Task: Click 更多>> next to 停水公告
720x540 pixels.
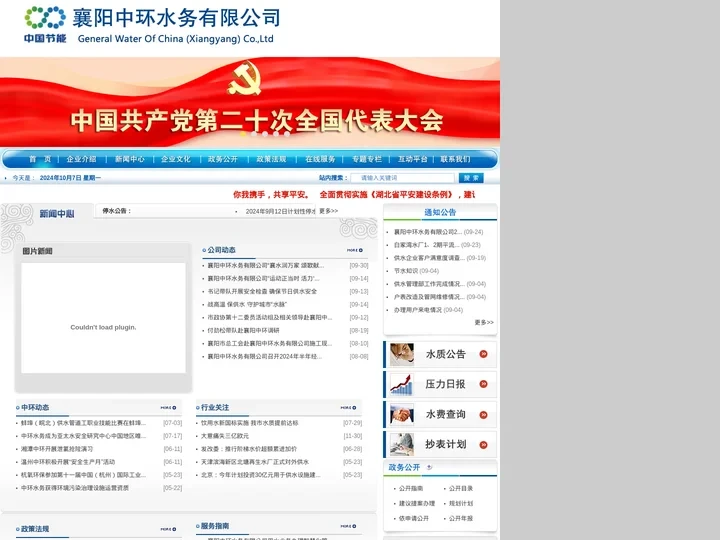Action: (x=328, y=211)
